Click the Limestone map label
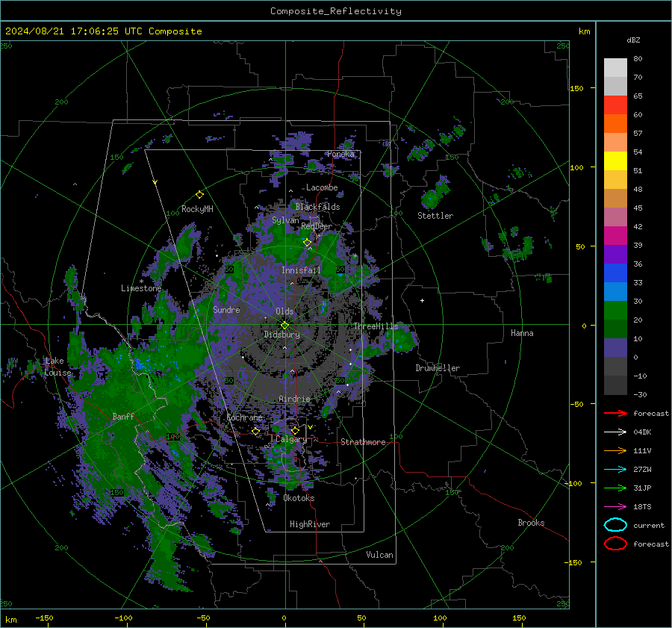This screenshot has width=672, height=628. point(141,288)
